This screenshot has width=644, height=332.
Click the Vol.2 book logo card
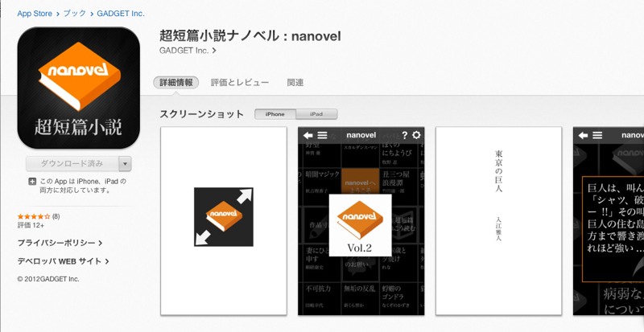(360, 225)
